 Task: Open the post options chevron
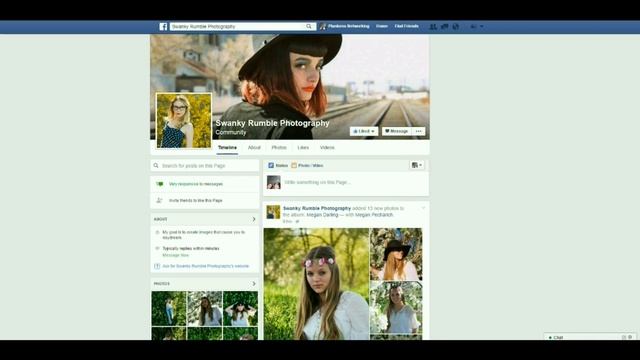click(423, 208)
